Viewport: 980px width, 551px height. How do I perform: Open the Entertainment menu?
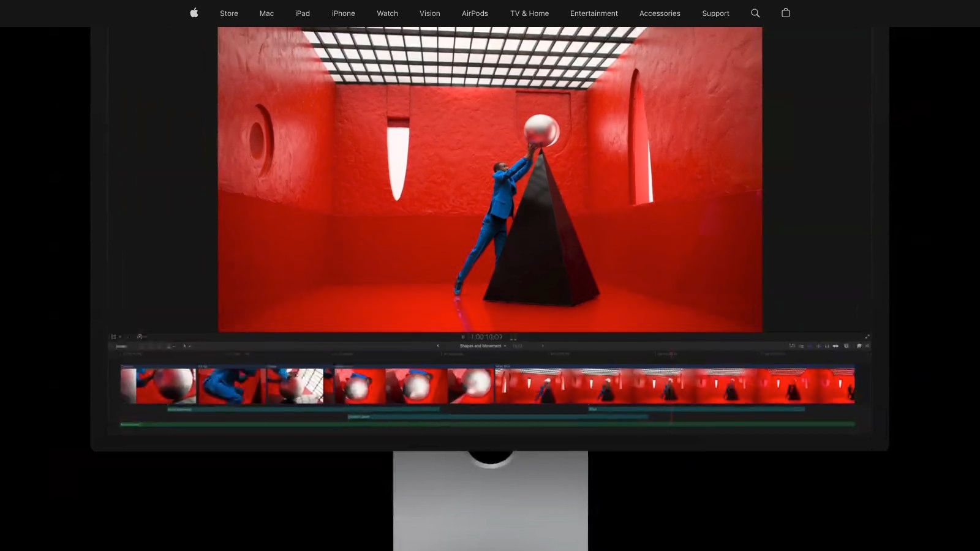coord(594,13)
